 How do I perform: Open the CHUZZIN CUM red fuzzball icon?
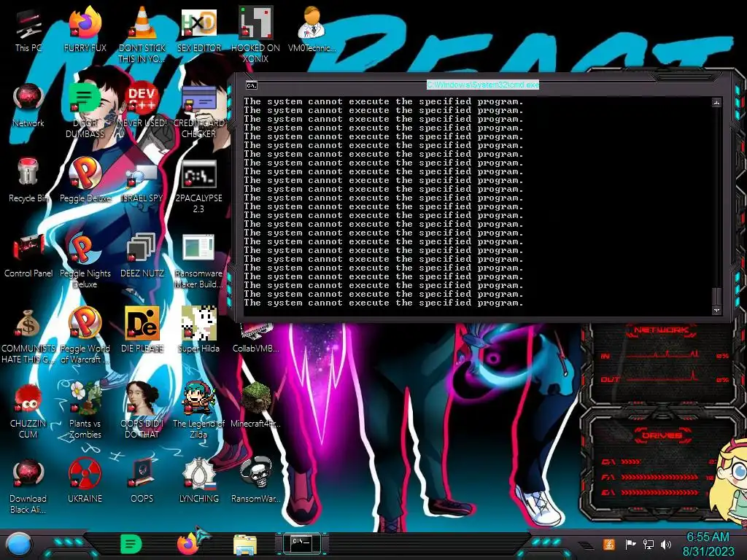point(28,411)
